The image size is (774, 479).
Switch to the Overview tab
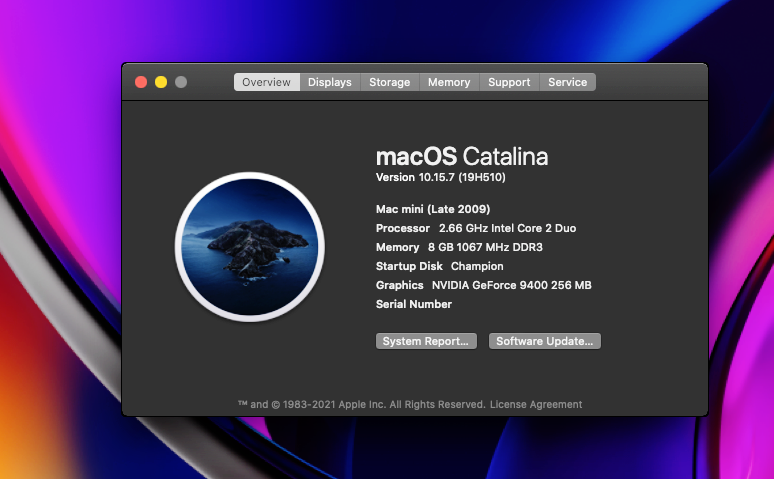tap(267, 82)
